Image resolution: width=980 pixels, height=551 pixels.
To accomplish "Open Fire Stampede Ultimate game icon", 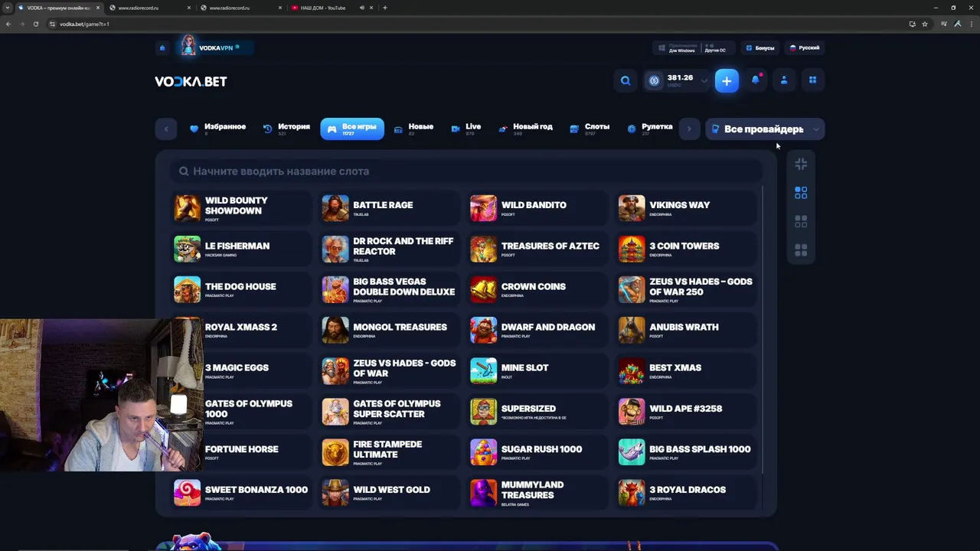I will coord(335,452).
